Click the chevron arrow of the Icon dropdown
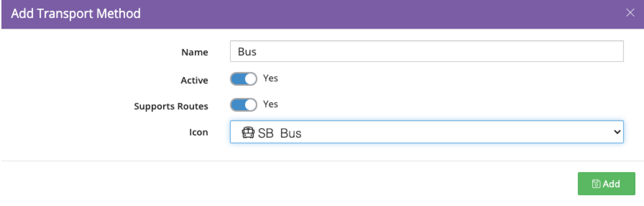644x206 pixels. [x=617, y=132]
